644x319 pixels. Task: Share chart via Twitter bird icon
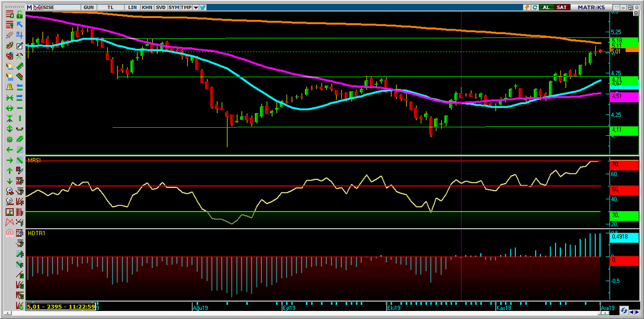coord(203,8)
